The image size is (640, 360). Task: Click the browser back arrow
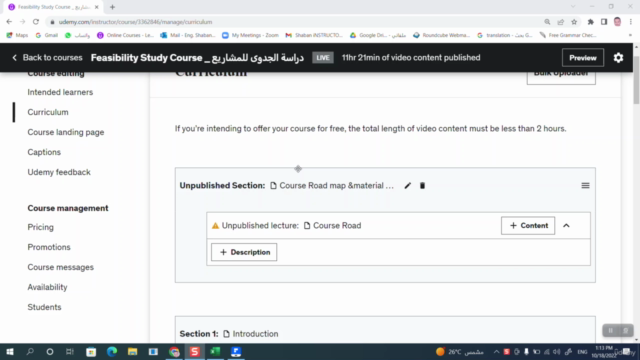pos(9,22)
